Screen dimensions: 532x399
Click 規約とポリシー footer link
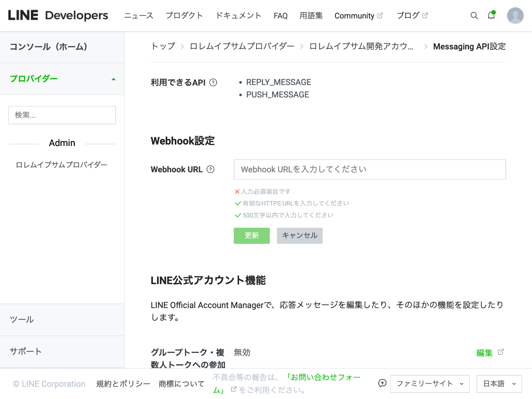click(x=123, y=384)
